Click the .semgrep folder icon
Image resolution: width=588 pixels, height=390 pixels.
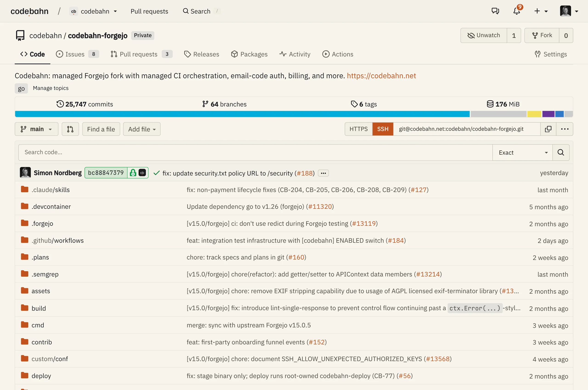25,274
